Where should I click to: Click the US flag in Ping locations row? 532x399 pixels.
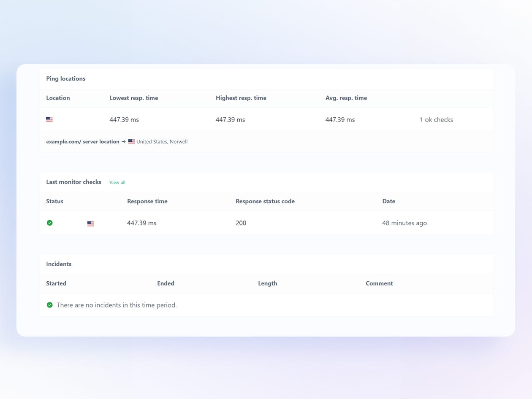[x=49, y=120]
